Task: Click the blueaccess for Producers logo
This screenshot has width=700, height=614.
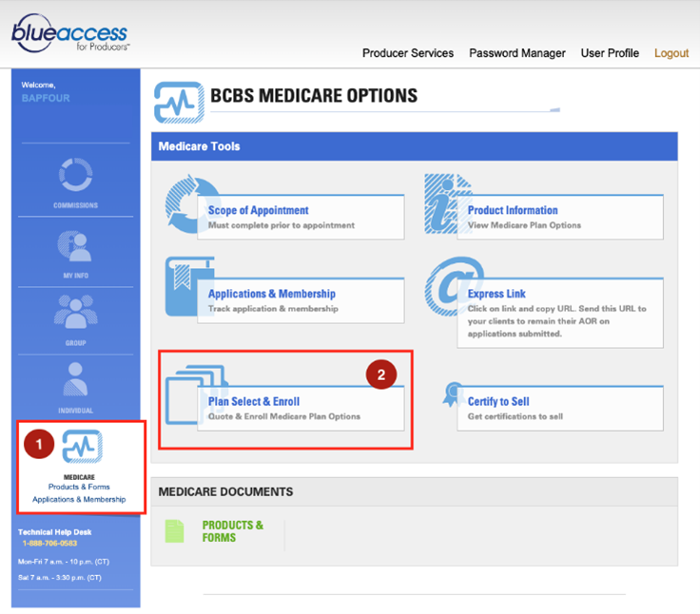Action: click(71, 34)
